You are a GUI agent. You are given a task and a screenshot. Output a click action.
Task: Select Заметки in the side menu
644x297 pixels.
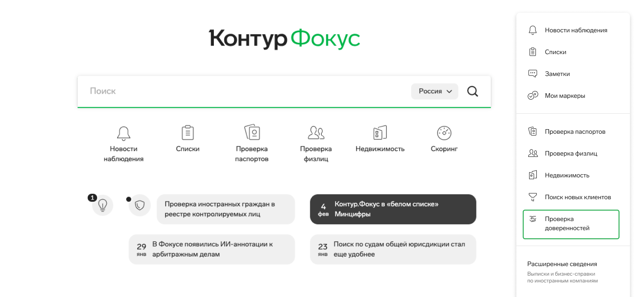pyautogui.click(x=557, y=74)
